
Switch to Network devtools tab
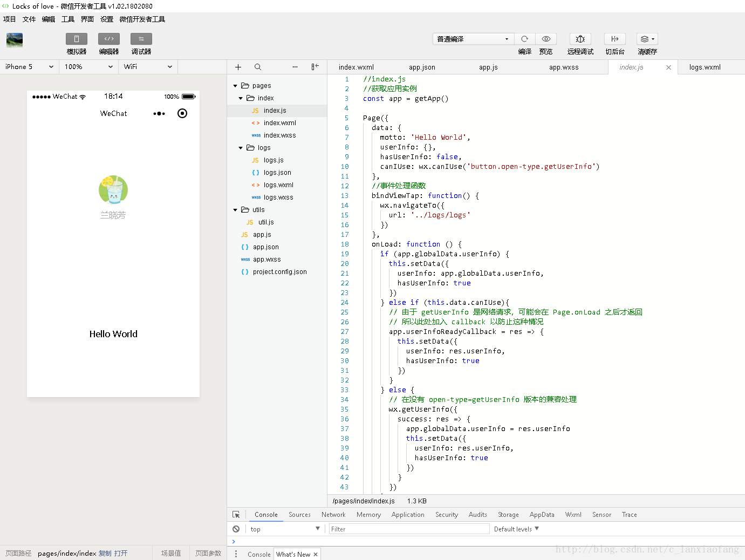333,515
